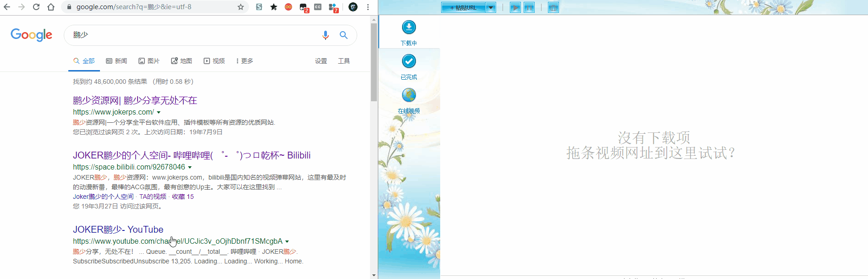The image size is (868, 279).
Task: Click the Google logo
Action: 31,35
